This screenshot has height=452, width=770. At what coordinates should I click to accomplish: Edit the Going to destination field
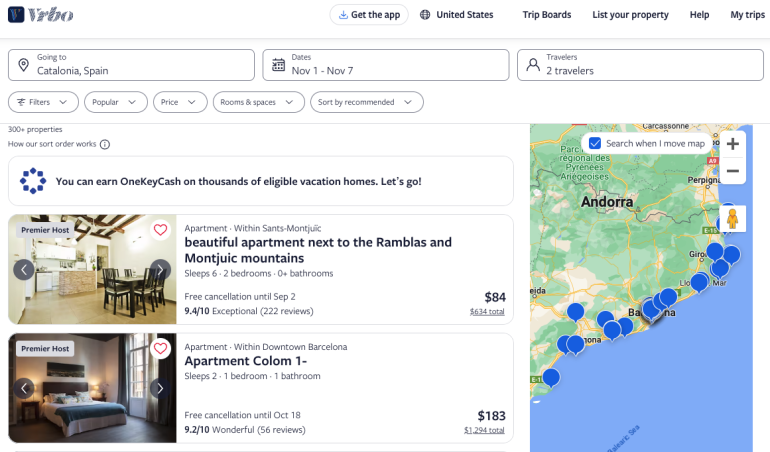[131, 65]
